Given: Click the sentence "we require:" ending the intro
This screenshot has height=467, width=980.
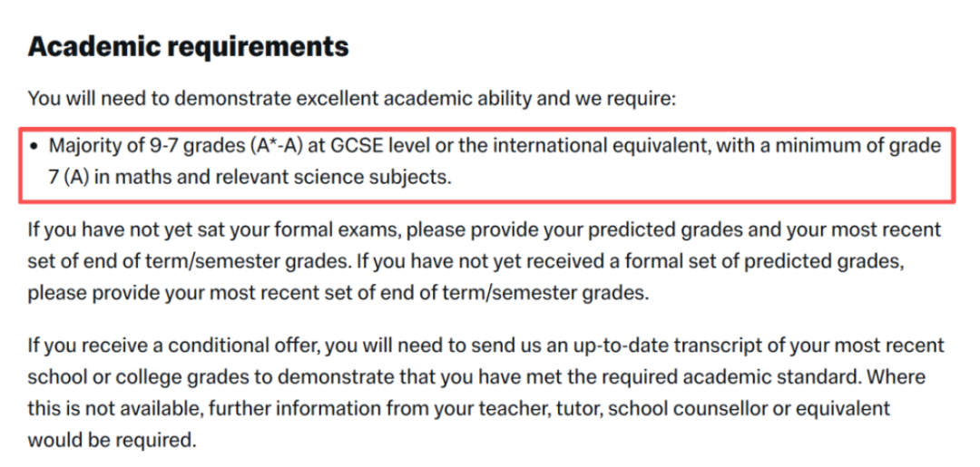Looking at the screenshot, I should tap(632, 98).
